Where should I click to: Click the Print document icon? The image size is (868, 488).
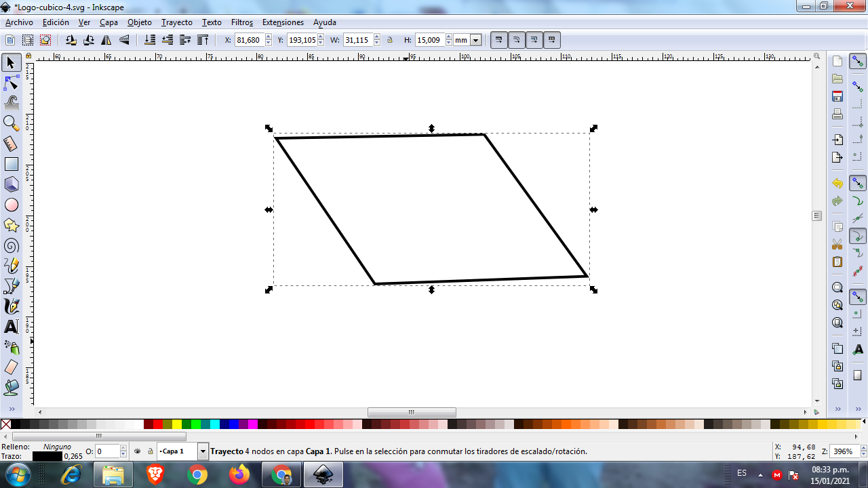(837, 114)
